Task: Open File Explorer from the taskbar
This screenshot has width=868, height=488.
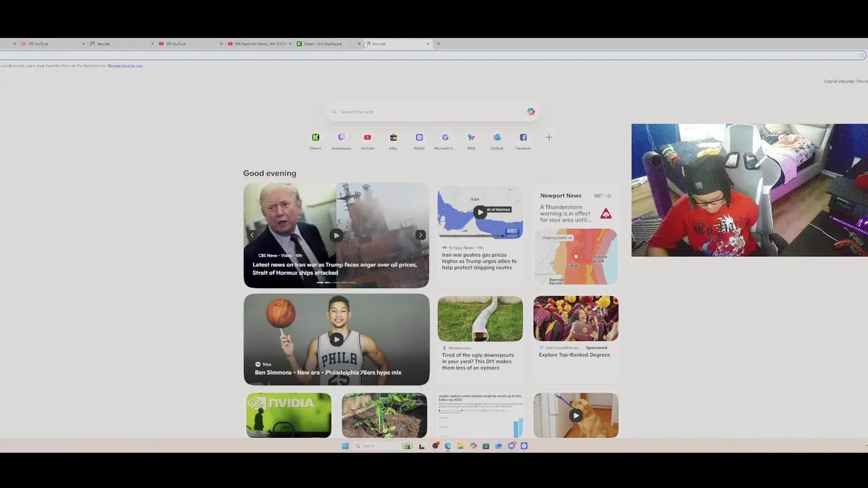Action: pos(460,446)
